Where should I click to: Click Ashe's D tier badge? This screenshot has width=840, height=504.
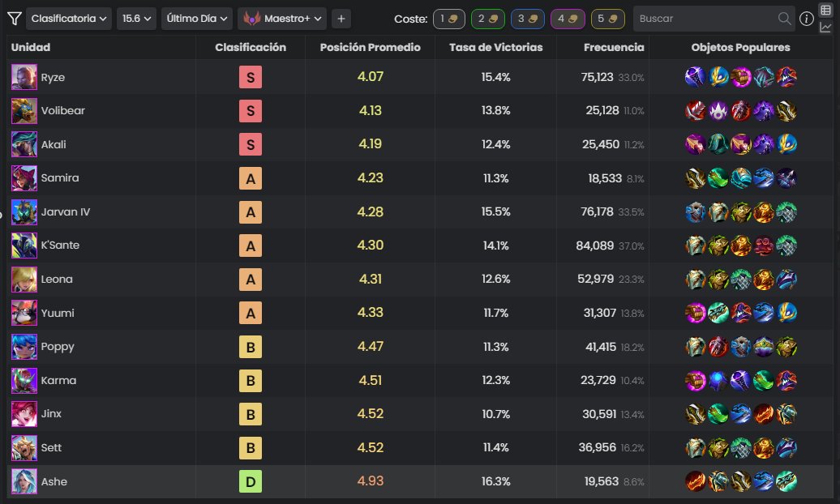[251, 481]
